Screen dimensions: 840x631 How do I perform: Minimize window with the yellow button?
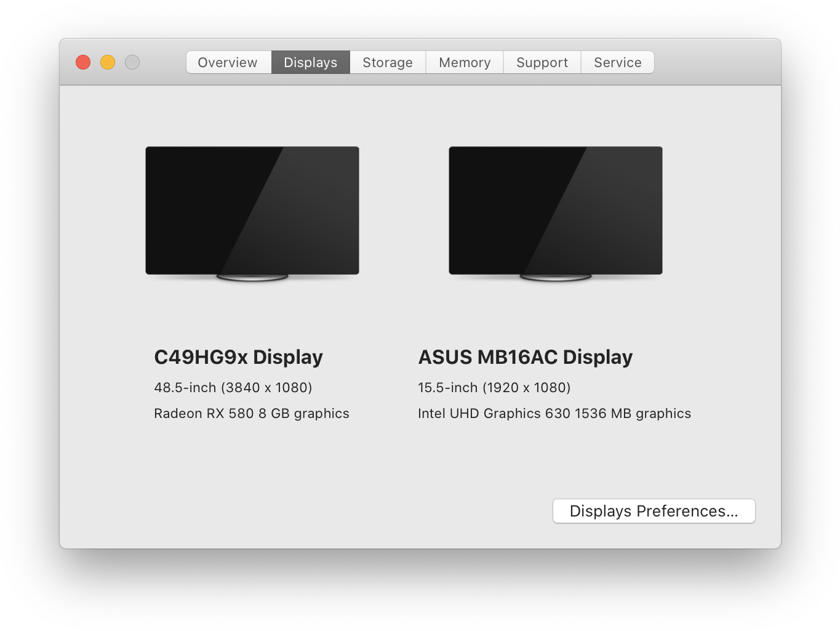point(108,62)
